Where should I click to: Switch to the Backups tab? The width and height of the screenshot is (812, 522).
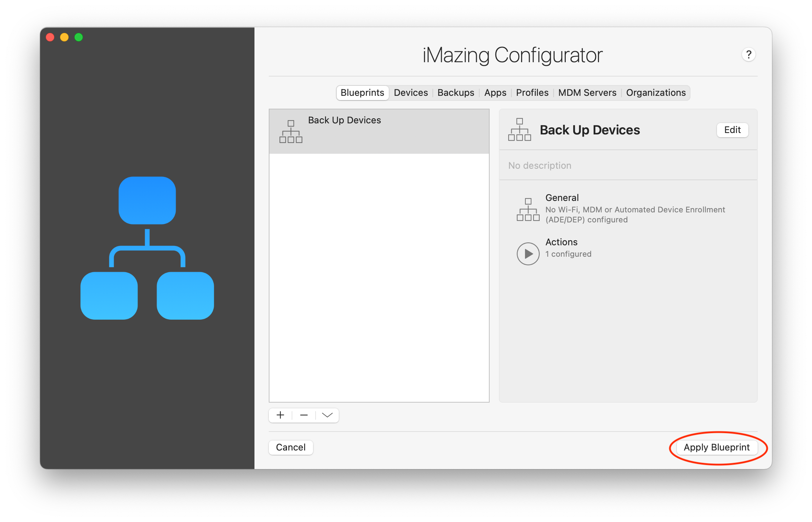click(x=456, y=93)
